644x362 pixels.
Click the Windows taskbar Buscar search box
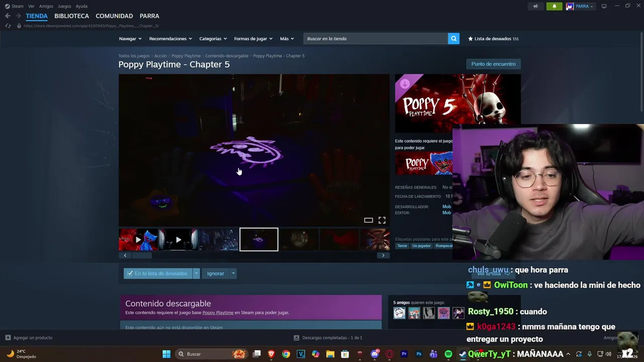pyautogui.click(x=212, y=354)
